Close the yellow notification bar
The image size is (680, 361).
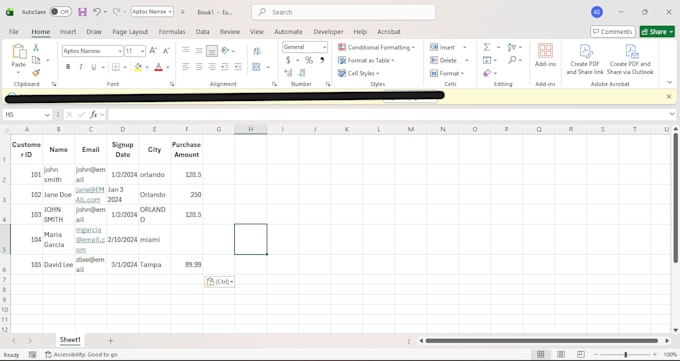(x=669, y=97)
